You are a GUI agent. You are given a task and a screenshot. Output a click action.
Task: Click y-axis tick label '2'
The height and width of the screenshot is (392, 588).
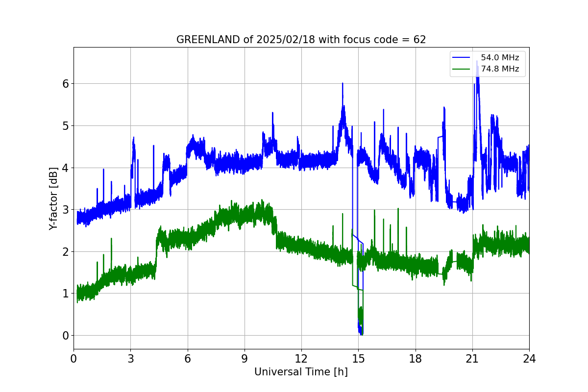pos(66,252)
